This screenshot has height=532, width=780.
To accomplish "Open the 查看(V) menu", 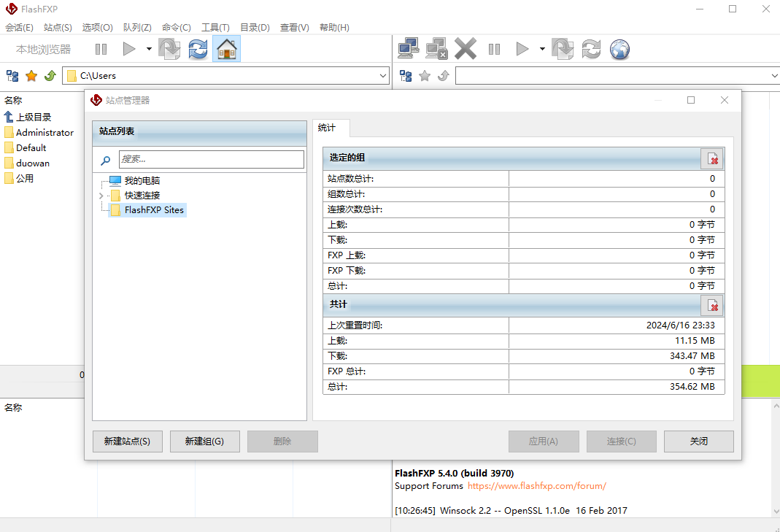I will pyautogui.click(x=295, y=28).
